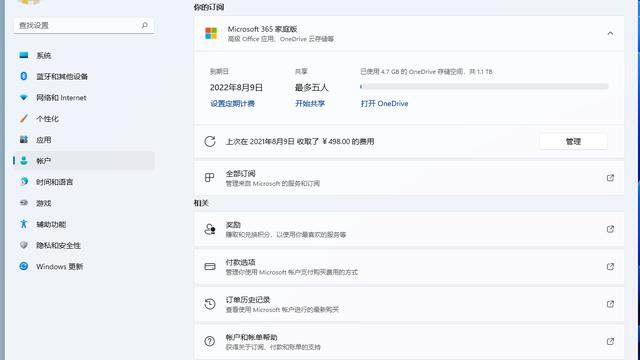Open external link icon on 付款选项 row
This screenshot has width=640, height=360.
(610, 267)
